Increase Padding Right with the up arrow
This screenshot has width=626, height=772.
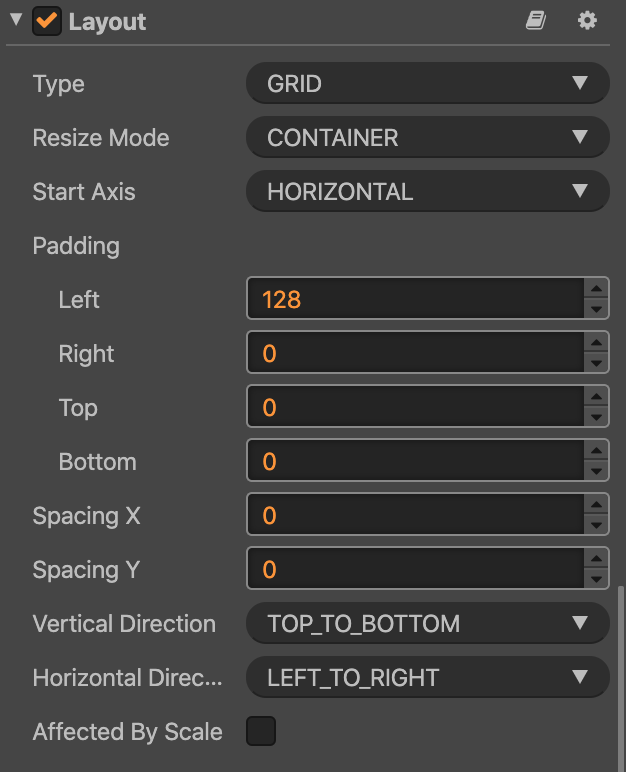(x=597, y=344)
